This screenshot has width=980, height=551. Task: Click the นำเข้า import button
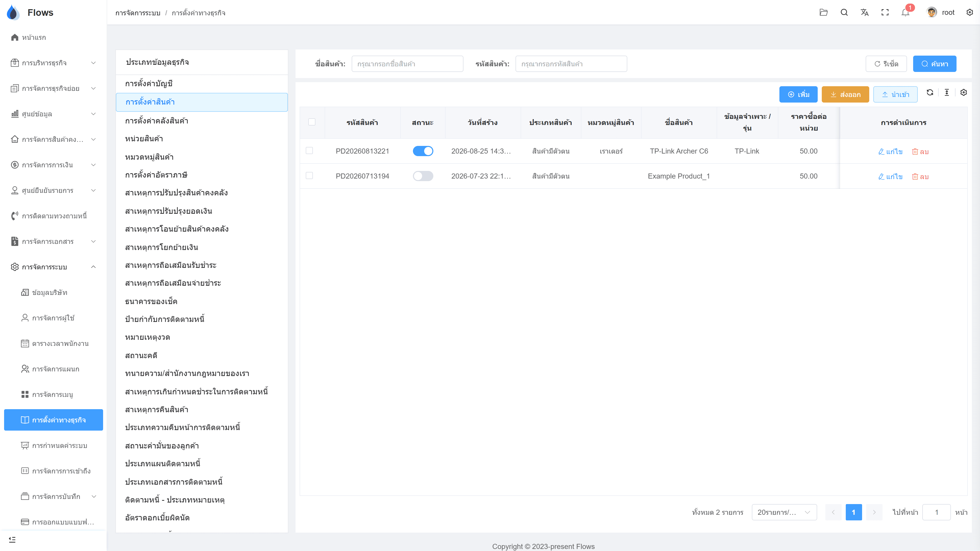pos(895,94)
